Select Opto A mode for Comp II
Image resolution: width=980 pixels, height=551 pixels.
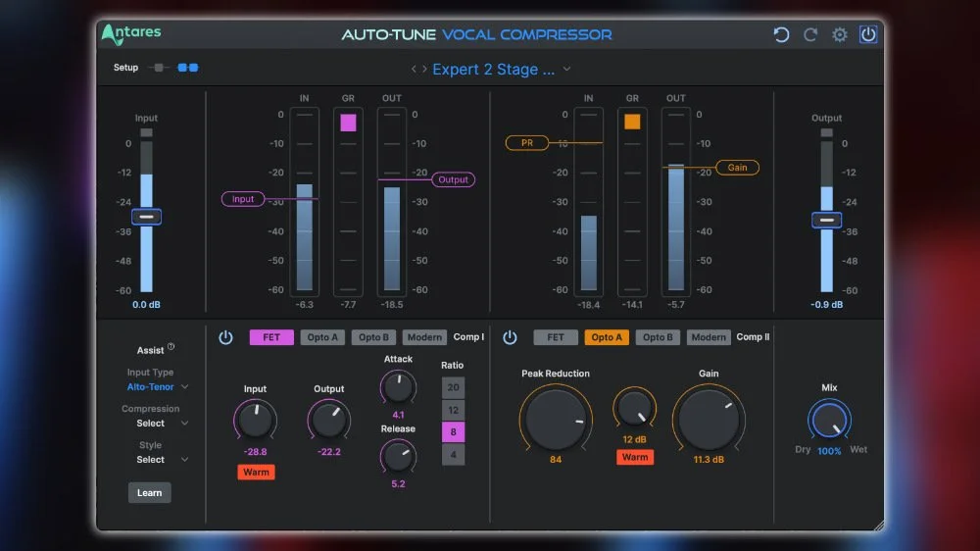pyautogui.click(x=607, y=337)
